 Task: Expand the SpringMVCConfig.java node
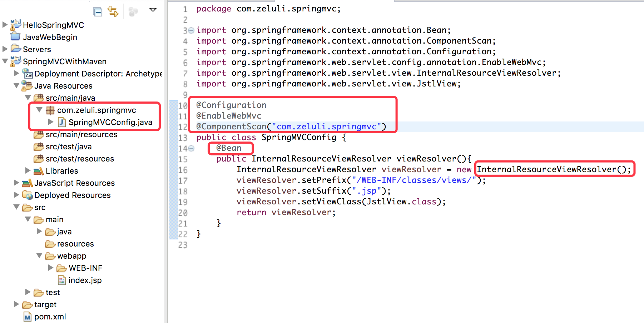(x=51, y=122)
